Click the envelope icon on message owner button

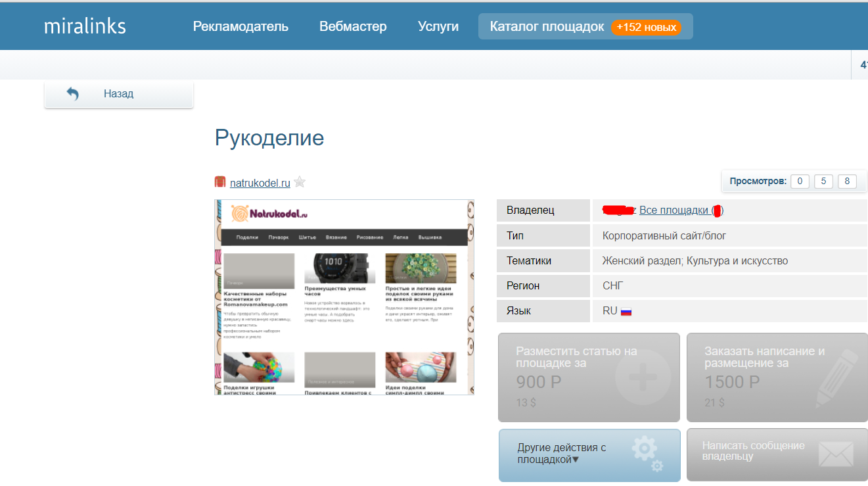click(x=836, y=454)
